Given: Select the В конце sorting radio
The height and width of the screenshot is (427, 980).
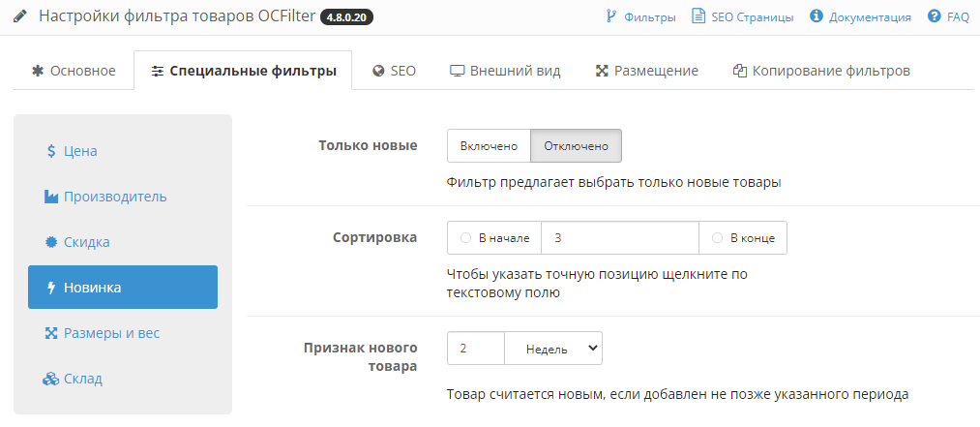Looking at the screenshot, I should point(717,238).
